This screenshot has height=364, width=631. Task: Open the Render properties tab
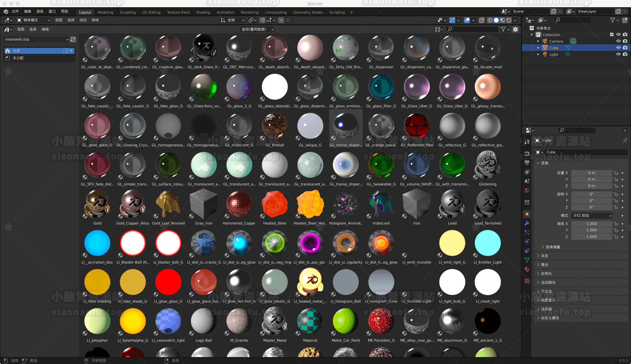click(x=527, y=153)
